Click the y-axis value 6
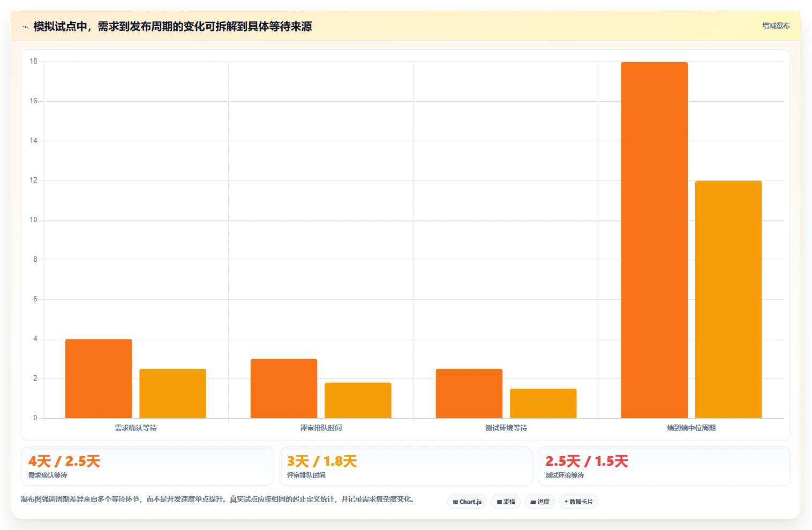Image resolution: width=812 pixels, height=530 pixels. point(35,299)
